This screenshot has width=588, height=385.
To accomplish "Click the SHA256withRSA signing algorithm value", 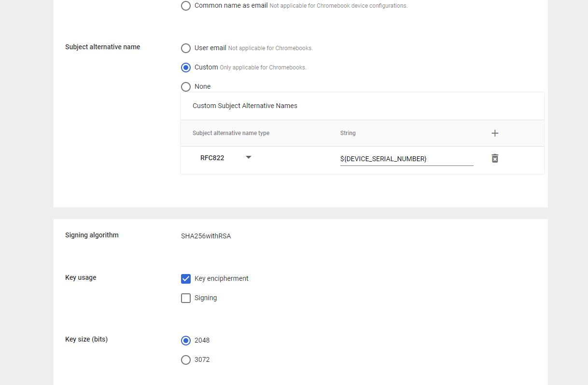I will pyautogui.click(x=206, y=236).
